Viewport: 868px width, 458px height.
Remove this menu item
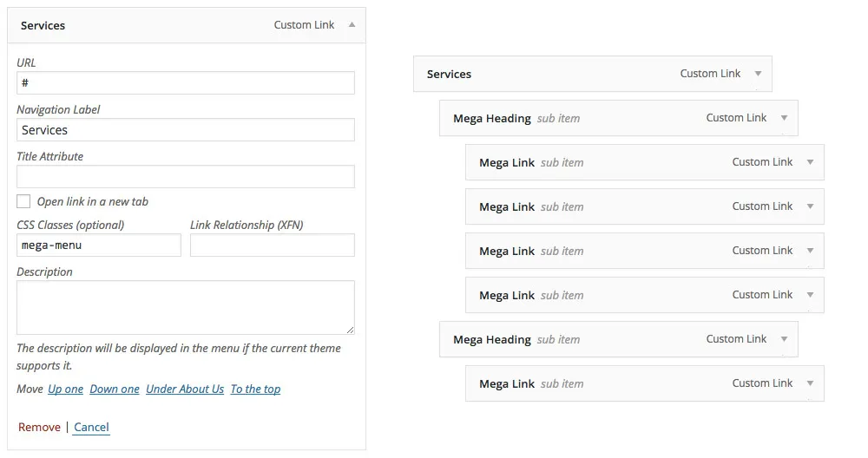click(x=39, y=427)
